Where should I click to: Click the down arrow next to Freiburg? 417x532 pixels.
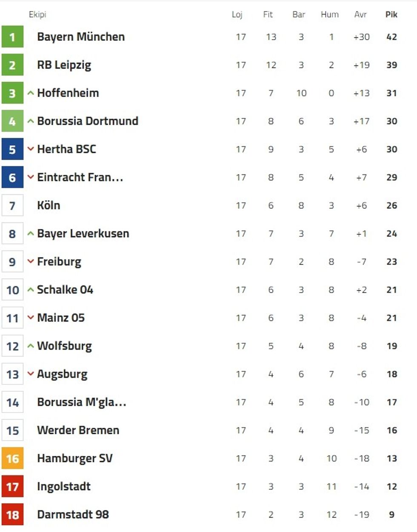tap(31, 262)
